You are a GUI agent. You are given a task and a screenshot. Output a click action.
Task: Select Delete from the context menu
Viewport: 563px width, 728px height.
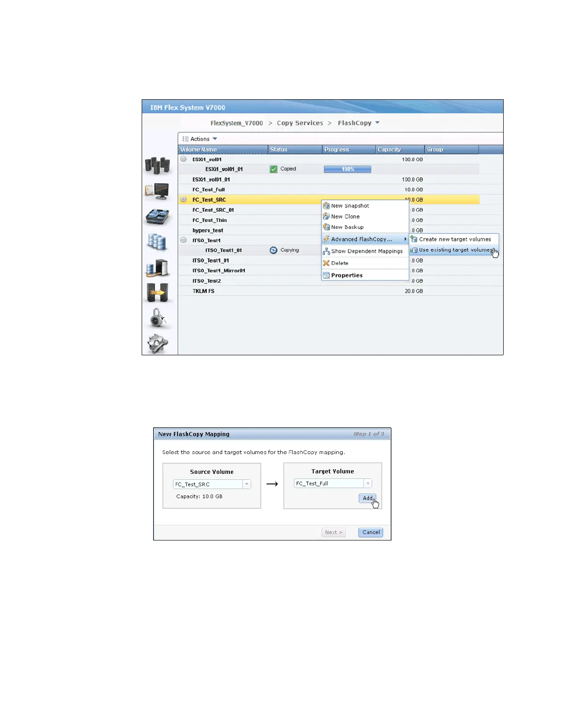[x=365, y=263]
